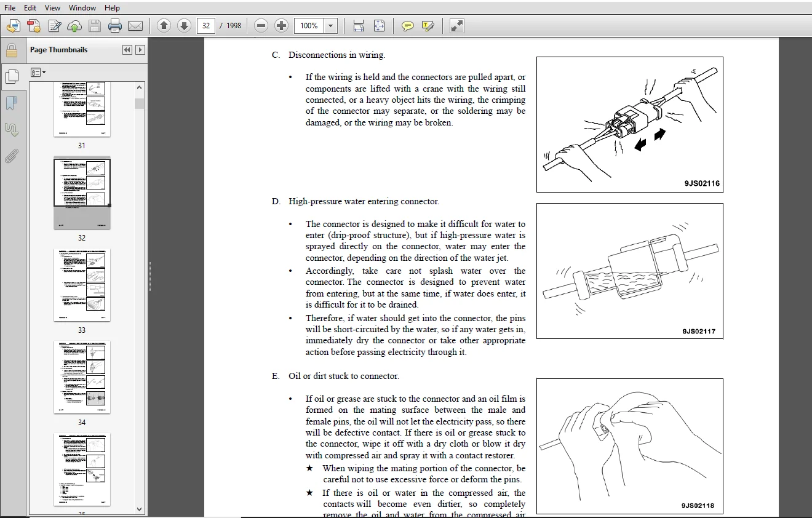Click the Highlight Text tool icon

click(x=428, y=26)
